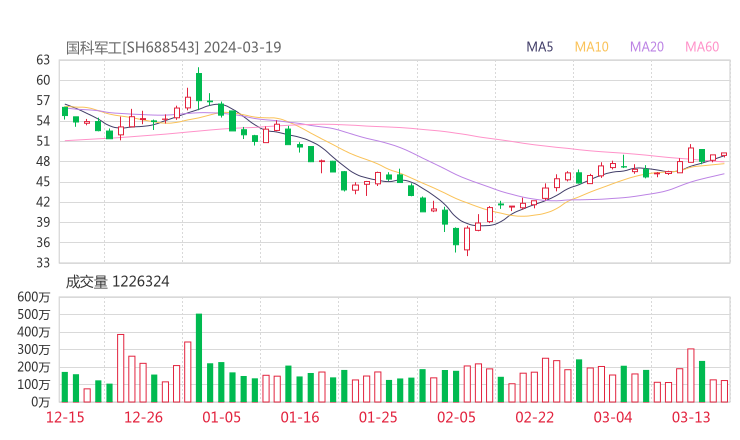Click the 57 price axis label

click(43, 101)
